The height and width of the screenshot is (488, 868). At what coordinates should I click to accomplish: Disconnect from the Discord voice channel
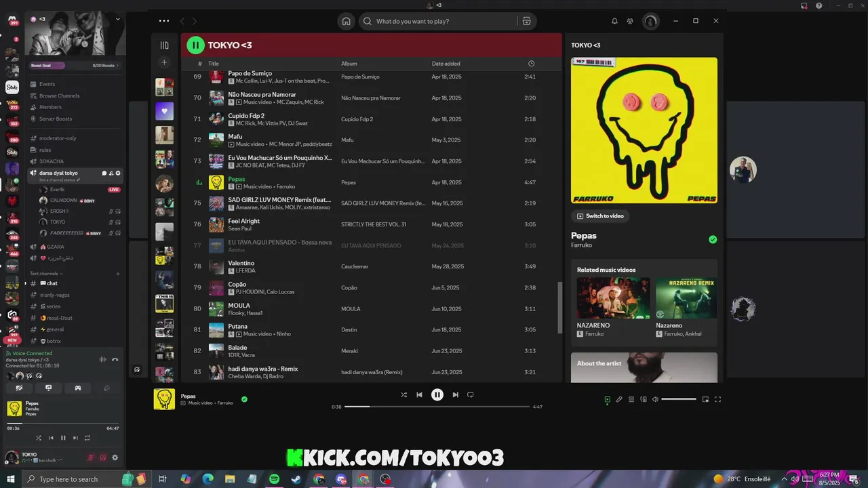click(115, 360)
